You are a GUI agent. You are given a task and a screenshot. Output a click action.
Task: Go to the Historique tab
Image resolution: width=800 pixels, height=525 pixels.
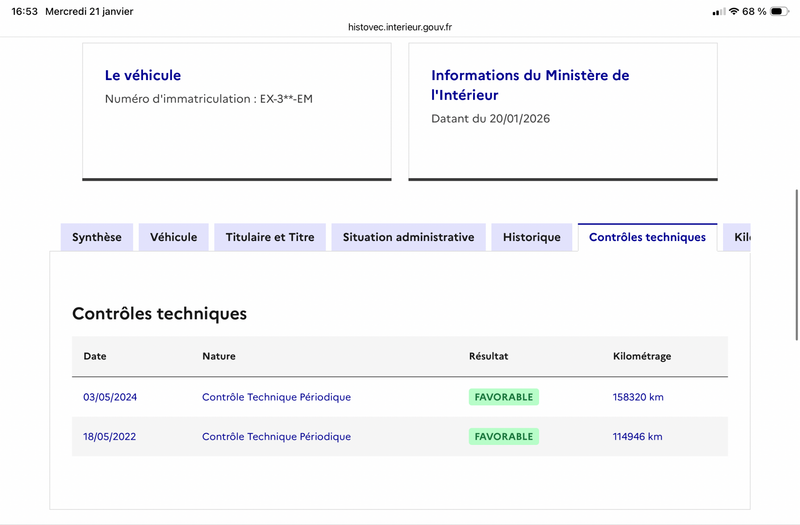coord(532,237)
